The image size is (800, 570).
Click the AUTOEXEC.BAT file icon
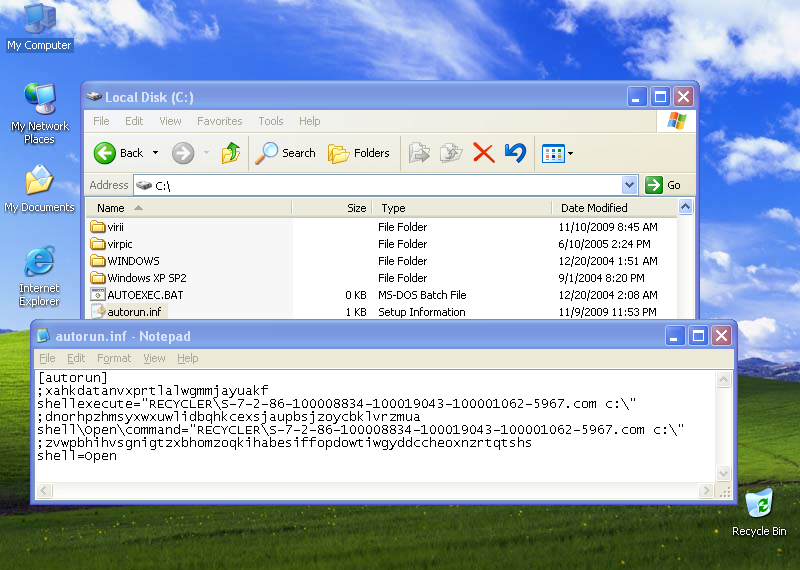coord(97,294)
